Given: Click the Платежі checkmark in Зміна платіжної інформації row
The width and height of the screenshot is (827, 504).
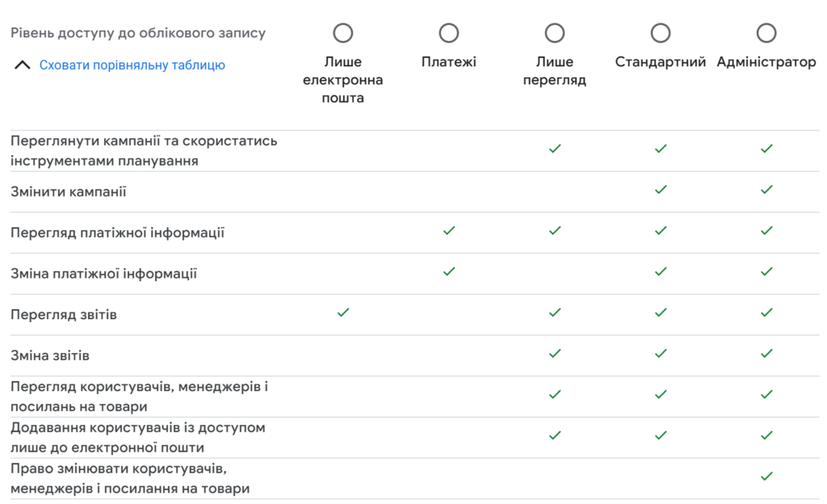Looking at the screenshot, I should coord(449,271).
